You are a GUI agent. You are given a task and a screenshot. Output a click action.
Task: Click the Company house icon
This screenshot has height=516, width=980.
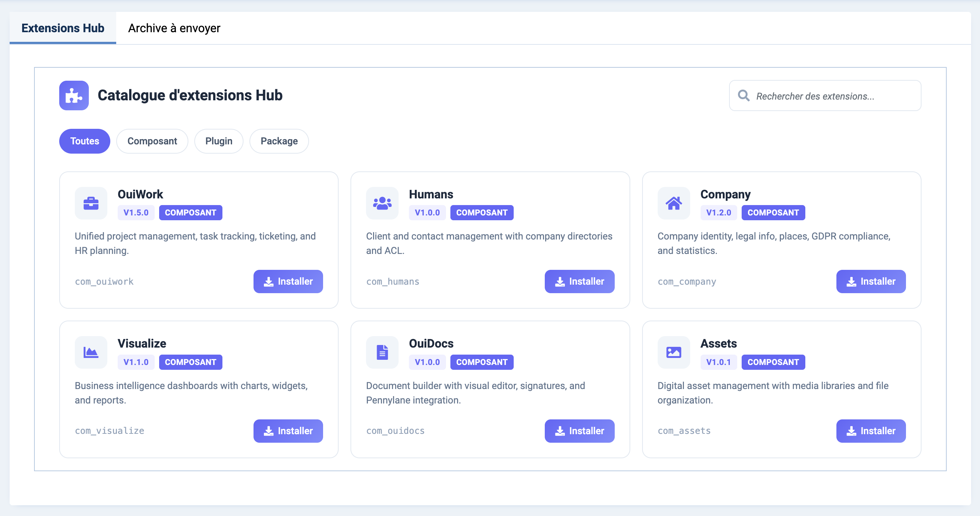click(x=673, y=203)
